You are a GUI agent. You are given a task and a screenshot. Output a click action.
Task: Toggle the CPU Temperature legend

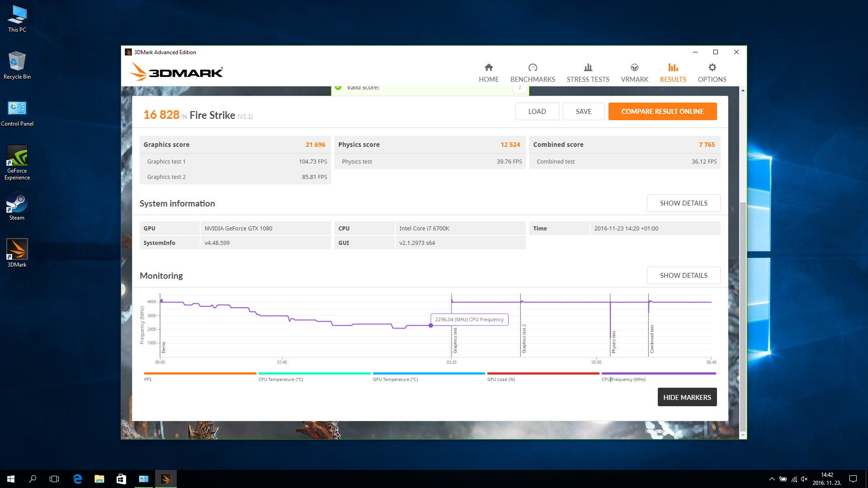click(x=314, y=377)
